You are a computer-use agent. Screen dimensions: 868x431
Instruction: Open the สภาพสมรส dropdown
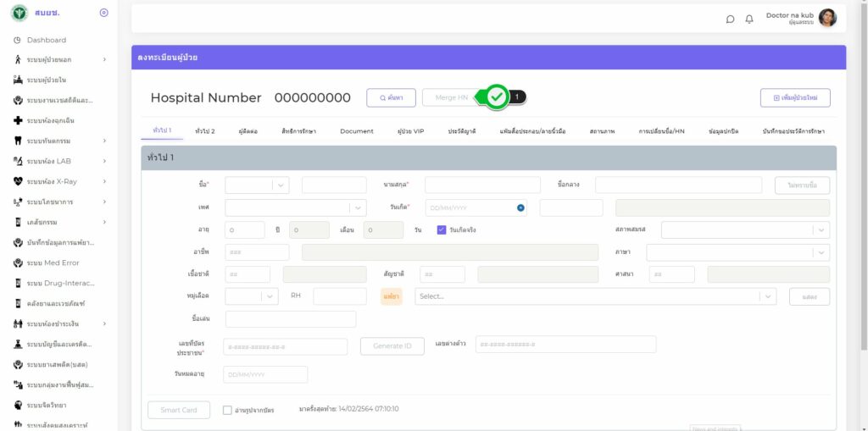click(745, 229)
